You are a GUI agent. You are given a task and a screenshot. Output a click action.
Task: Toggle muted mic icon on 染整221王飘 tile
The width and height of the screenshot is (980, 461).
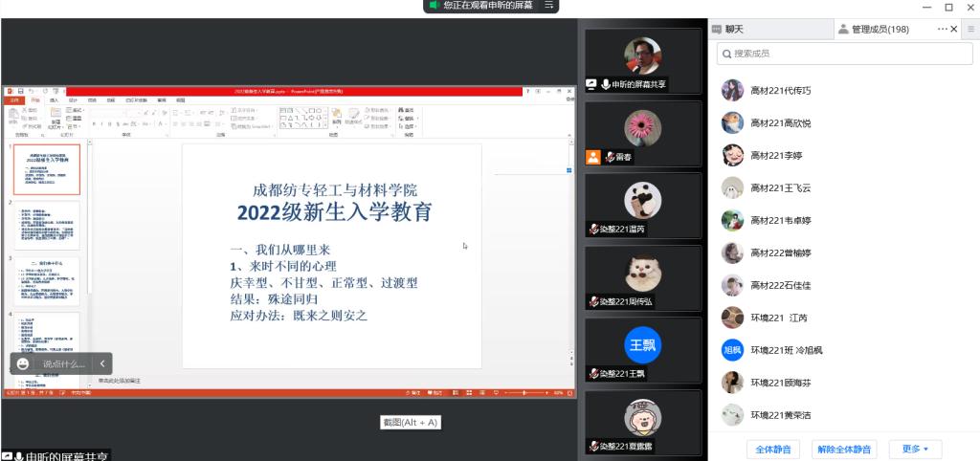[593, 373]
